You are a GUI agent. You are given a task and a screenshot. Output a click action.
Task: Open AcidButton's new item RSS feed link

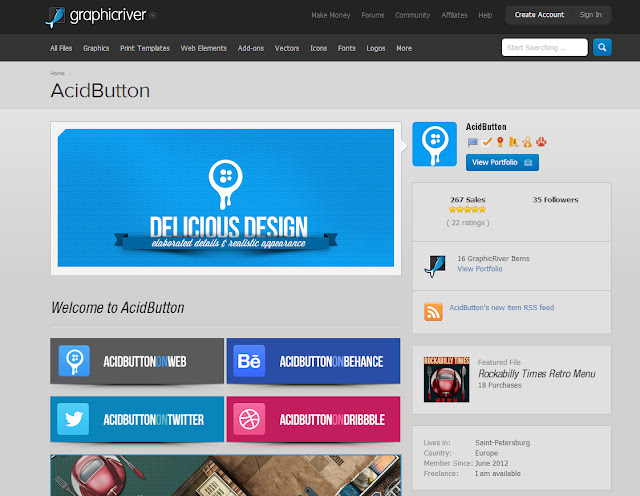(502, 307)
